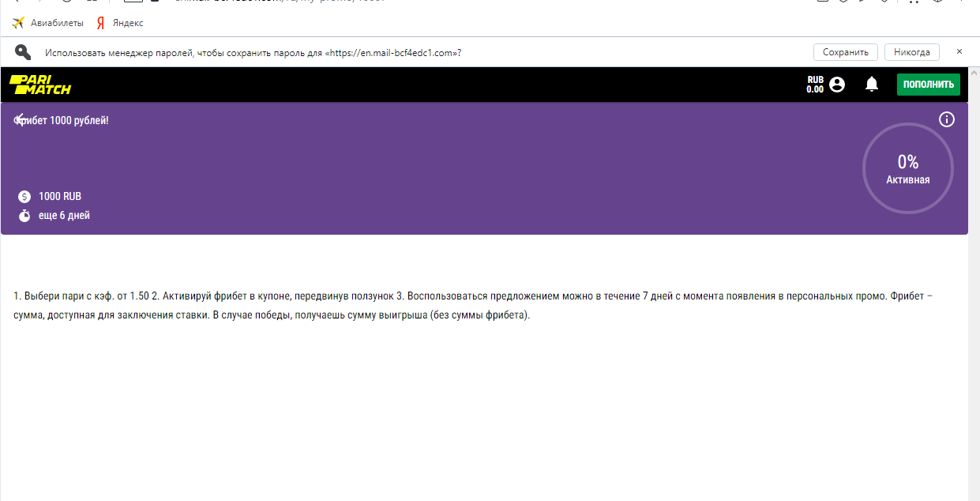This screenshot has width=980, height=501.
Task: Click the green ПОПОЛНИТЬ deposit button
Action: click(929, 85)
